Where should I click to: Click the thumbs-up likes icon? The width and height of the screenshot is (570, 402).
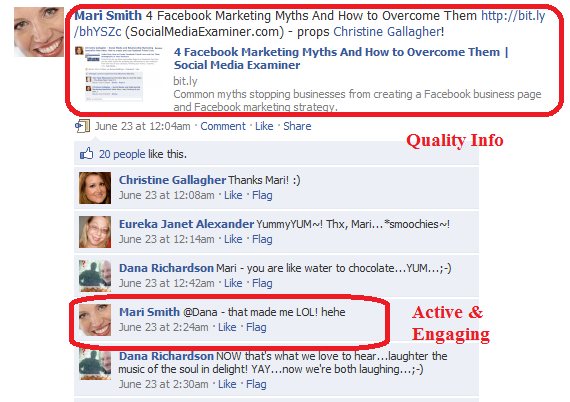tap(87, 154)
